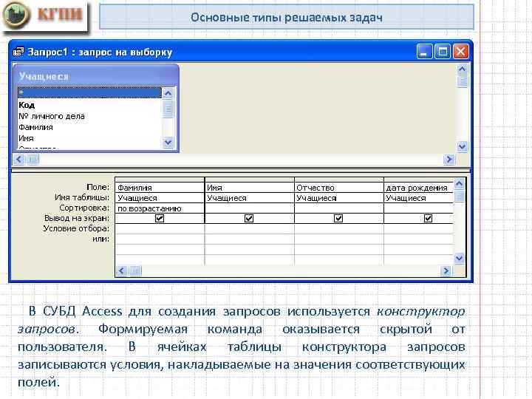The image size is (532, 399).
Task: Click the Условие отбора: row label
Action: click(76, 228)
